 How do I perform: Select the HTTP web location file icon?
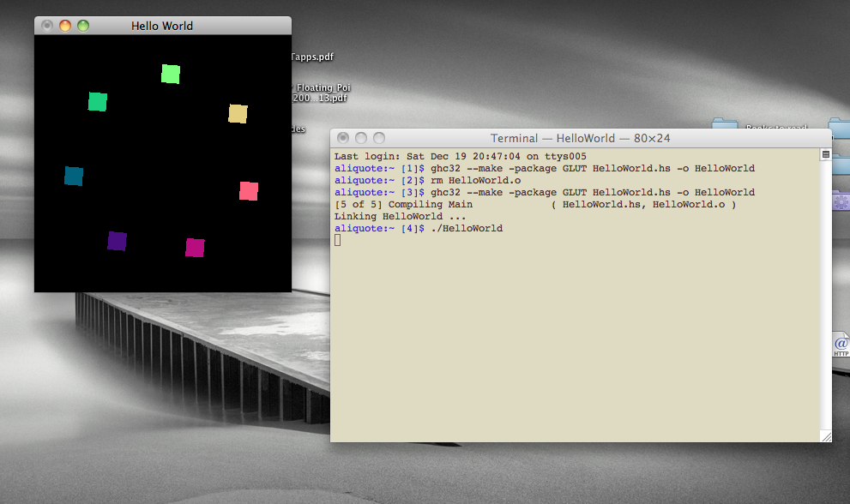(x=841, y=345)
